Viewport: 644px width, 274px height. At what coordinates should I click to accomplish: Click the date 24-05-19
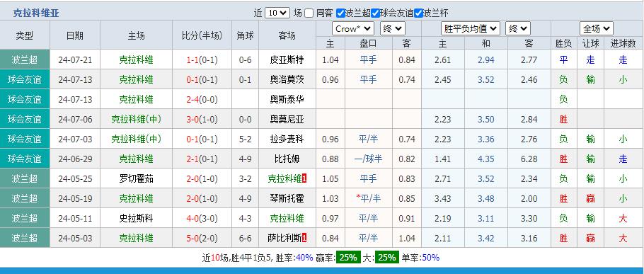click(x=75, y=198)
